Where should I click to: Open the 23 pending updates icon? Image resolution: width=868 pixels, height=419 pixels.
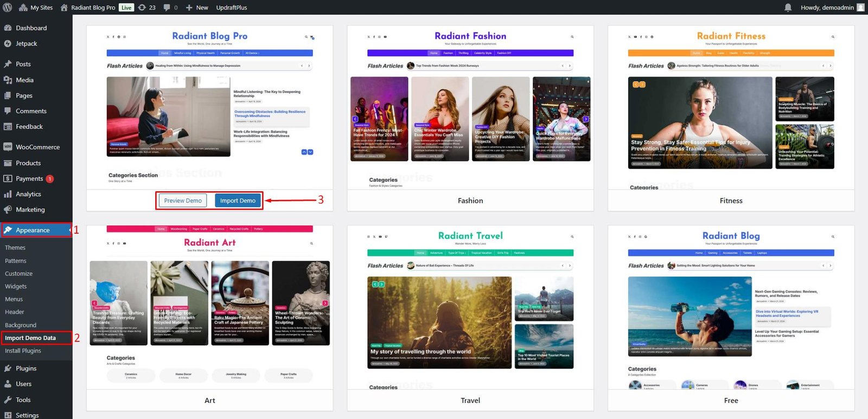tap(146, 8)
